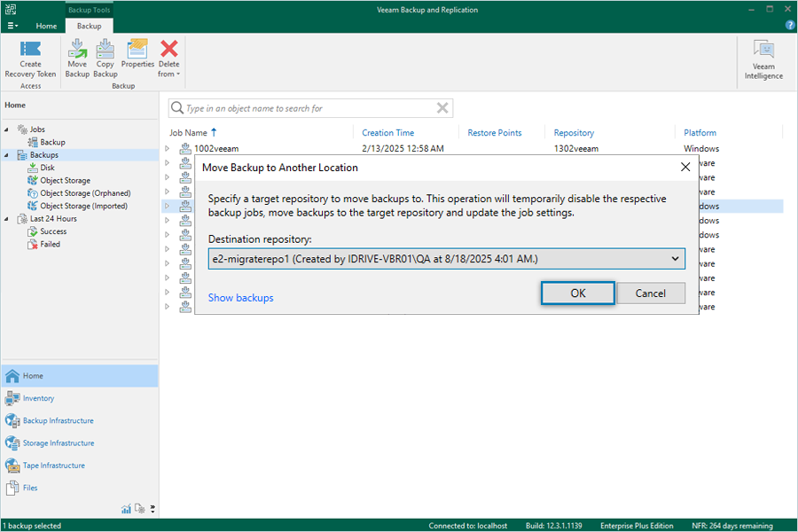Select the Backup ribbon tab

89,26
